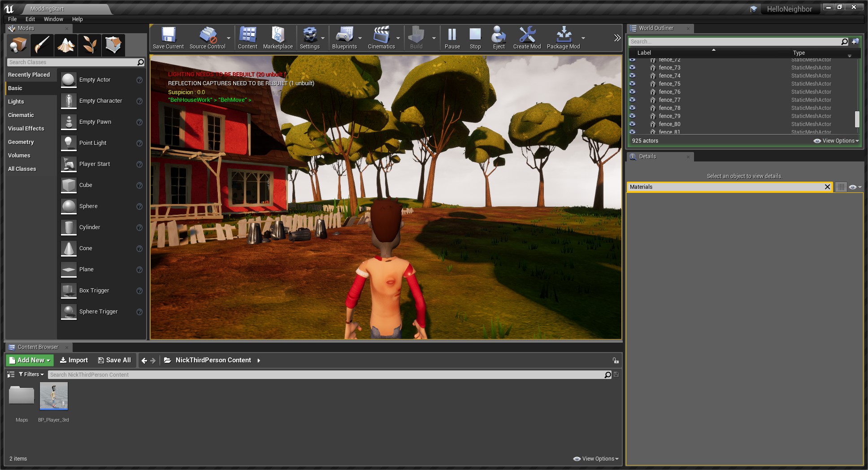This screenshot has height=470, width=868.
Task: Sort the outliner by Label column
Action: (x=644, y=53)
